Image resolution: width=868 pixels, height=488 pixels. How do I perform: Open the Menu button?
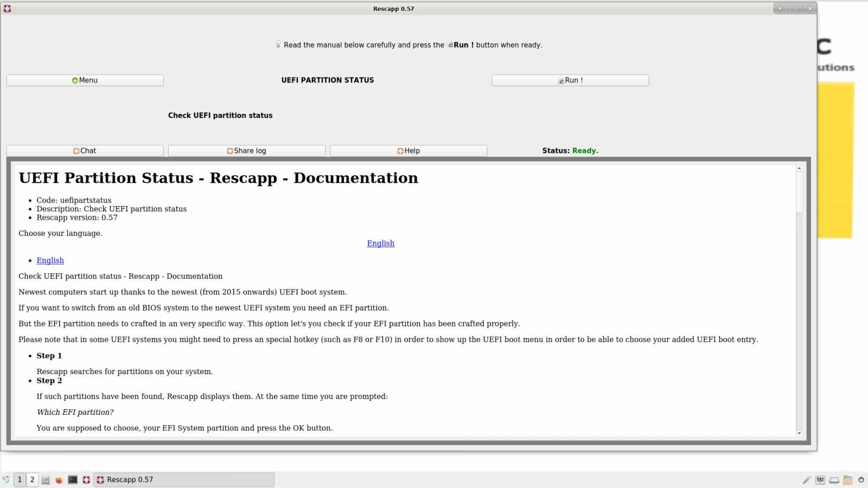pos(85,80)
